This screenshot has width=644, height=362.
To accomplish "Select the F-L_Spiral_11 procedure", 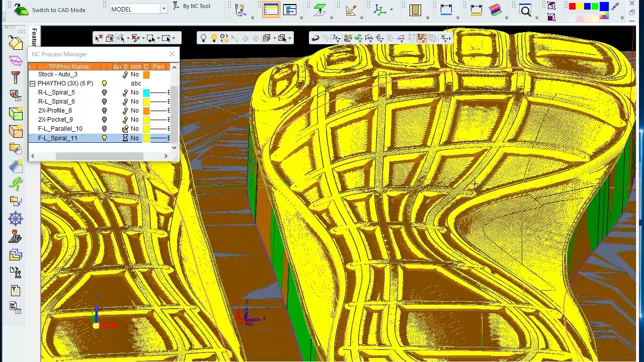I will (57, 138).
